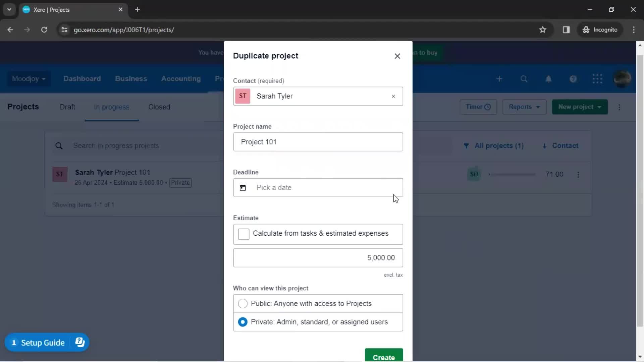Viewport: 644px width, 362px height.
Task: Sort projects by Contact
Action: [560, 146]
